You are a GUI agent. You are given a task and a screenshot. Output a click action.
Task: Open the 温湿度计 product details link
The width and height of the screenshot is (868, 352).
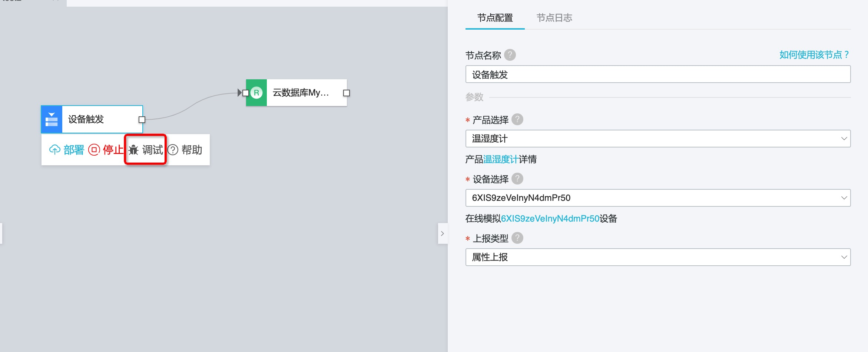501,159
